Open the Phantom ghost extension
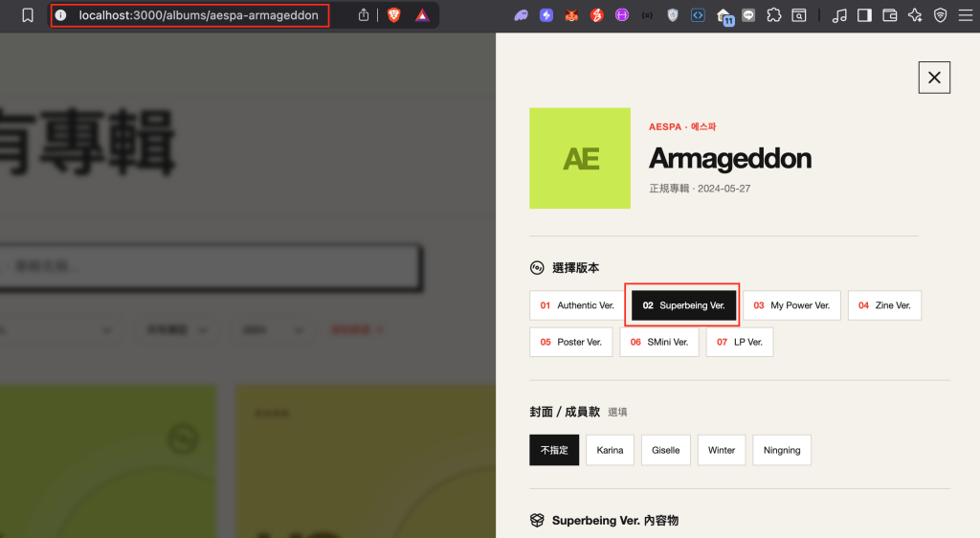 522,15
